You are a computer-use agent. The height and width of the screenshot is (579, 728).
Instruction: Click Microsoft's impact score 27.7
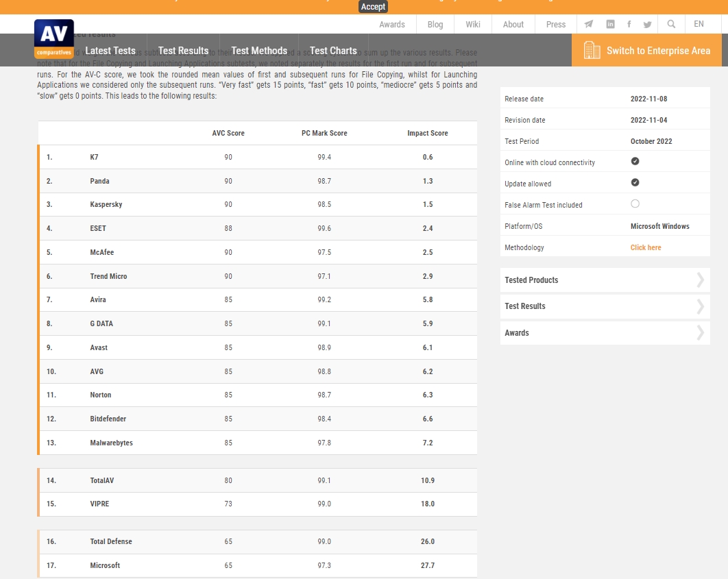tap(428, 565)
